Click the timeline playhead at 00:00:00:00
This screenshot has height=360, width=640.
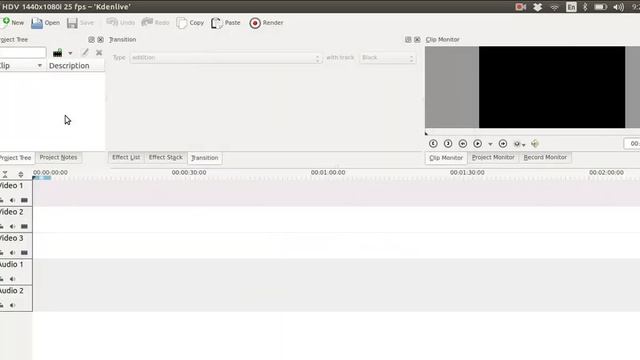pos(34,178)
